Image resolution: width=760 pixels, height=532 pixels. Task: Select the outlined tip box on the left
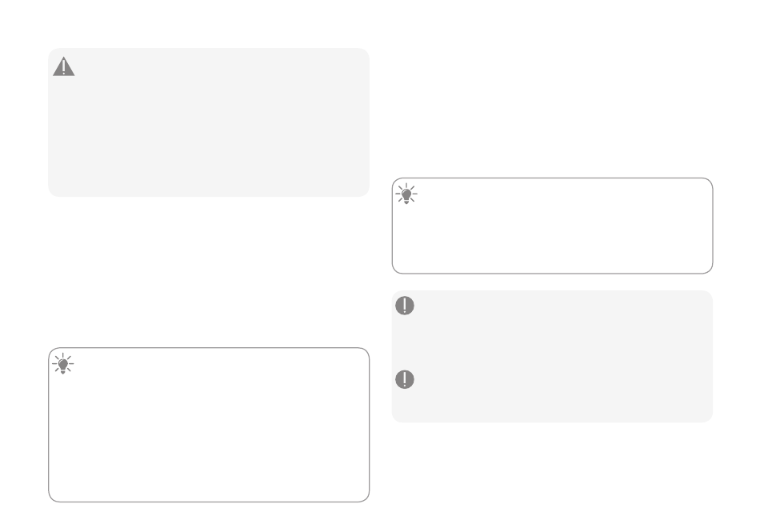pyautogui.click(x=209, y=425)
